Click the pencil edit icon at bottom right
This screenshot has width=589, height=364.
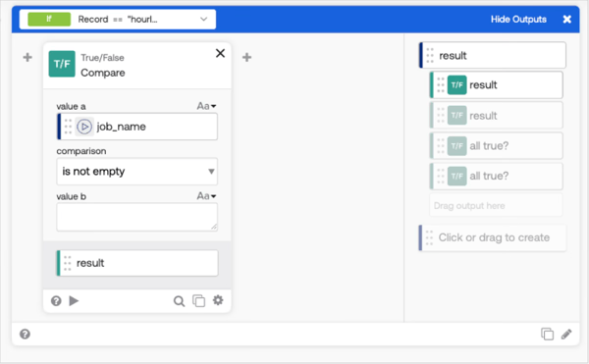click(566, 334)
